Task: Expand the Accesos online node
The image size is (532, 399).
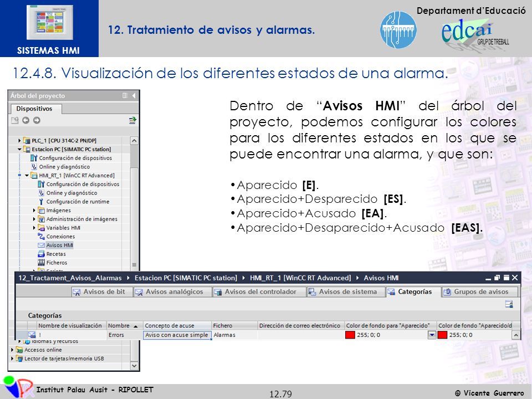Action: point(12,350)
